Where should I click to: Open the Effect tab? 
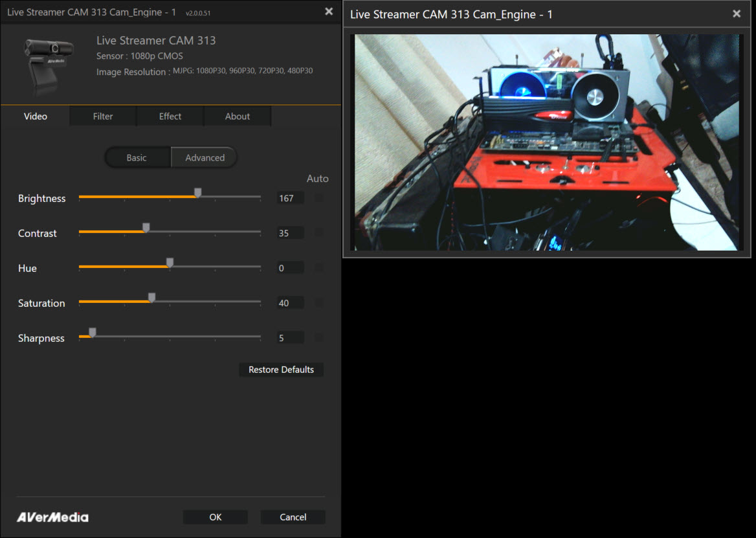170,116
